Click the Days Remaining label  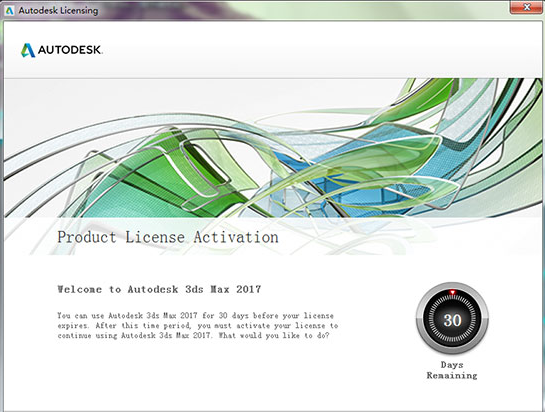coord(452,370)
